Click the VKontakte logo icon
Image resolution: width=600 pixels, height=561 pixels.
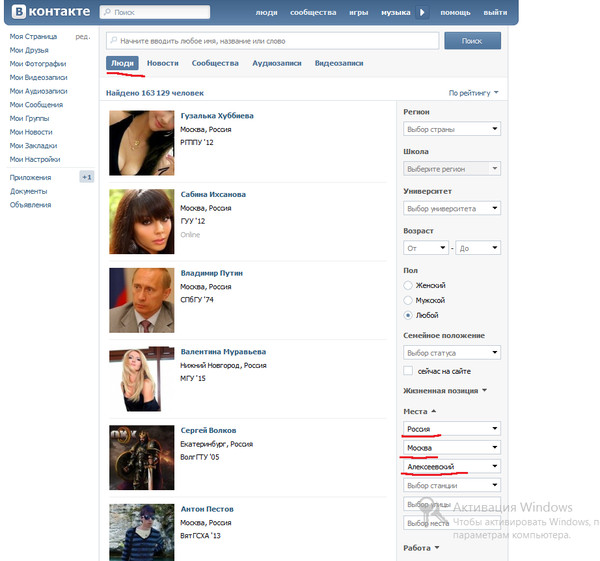click(18, 11)
